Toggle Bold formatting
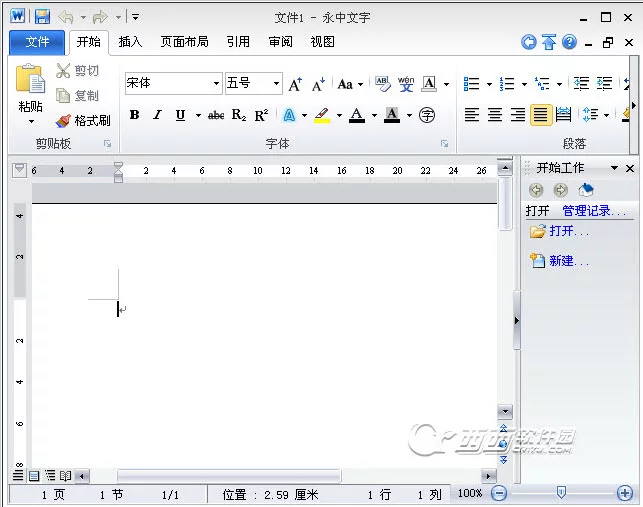 pos(135,115)
